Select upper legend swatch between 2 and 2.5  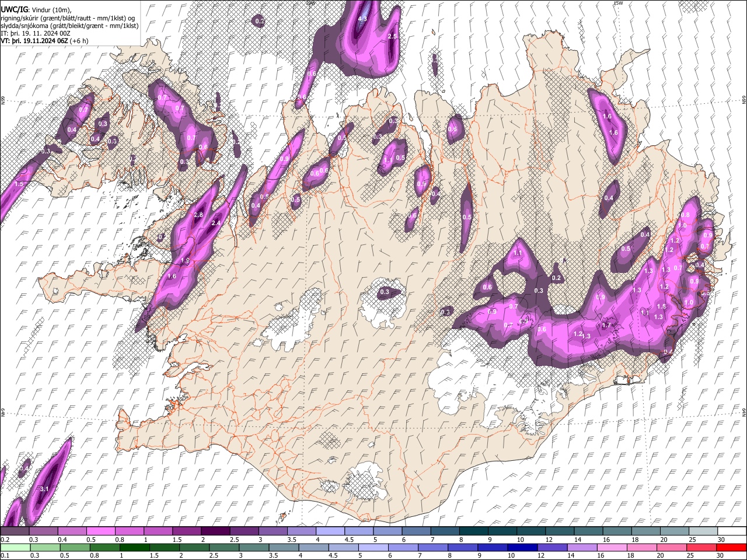[215, 531]
